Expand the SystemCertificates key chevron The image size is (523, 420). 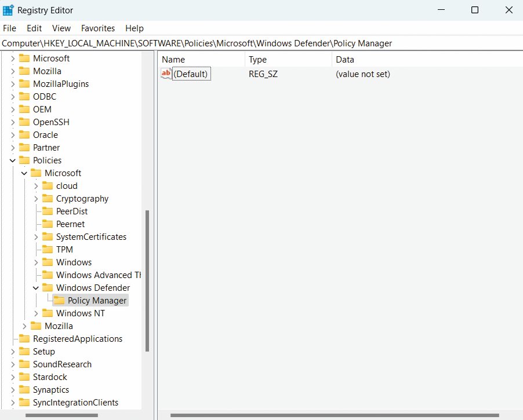click(36, 237)
